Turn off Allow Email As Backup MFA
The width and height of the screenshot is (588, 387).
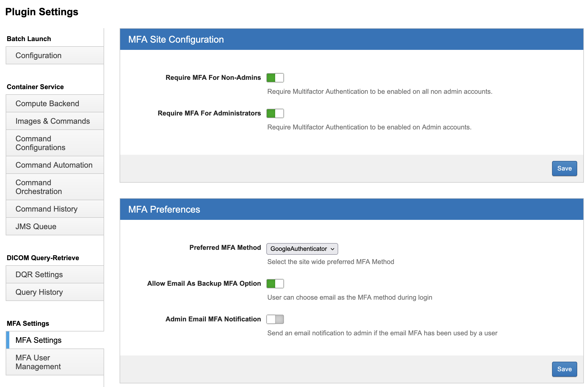click(x=275, y=284)
